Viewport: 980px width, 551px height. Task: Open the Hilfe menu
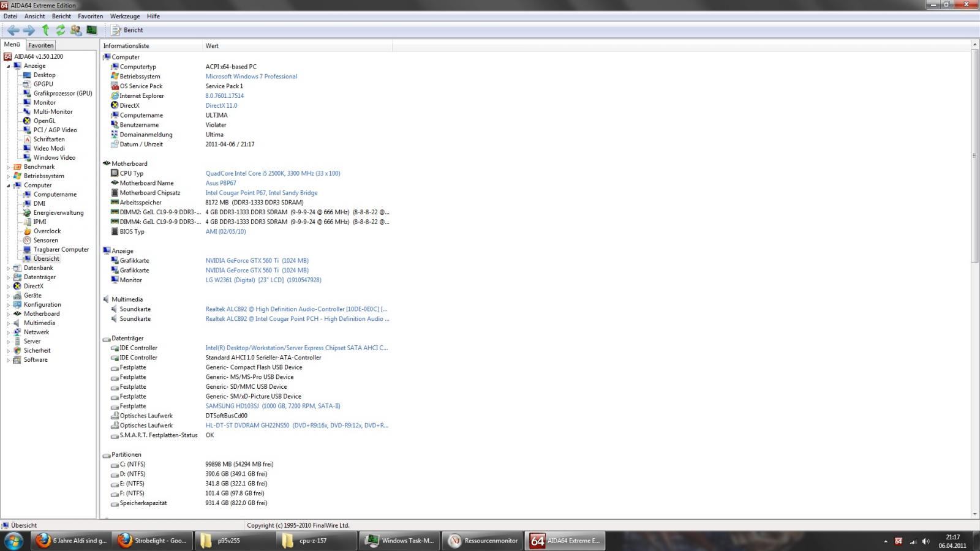click(x=153, y=17)
